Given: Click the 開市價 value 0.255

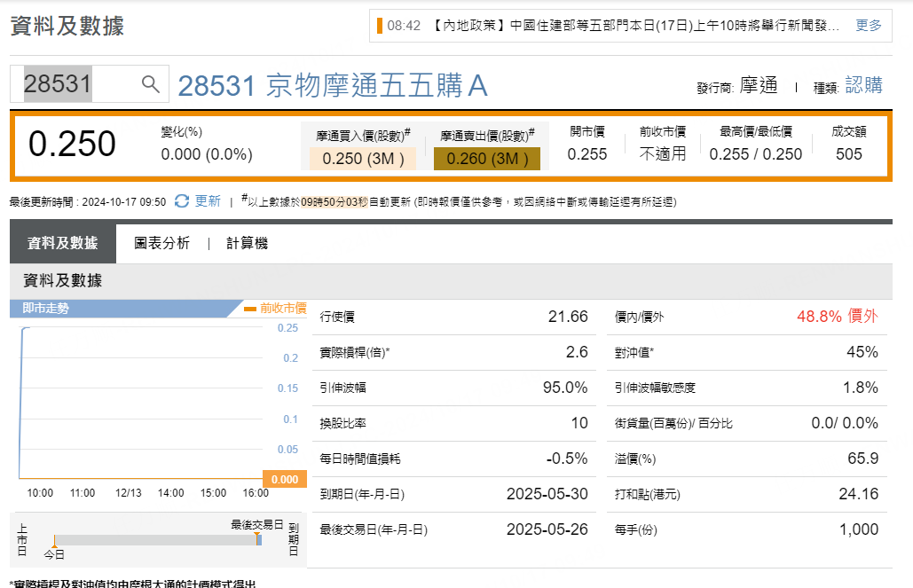Looking at the screenshot, I should pos(587,154).
